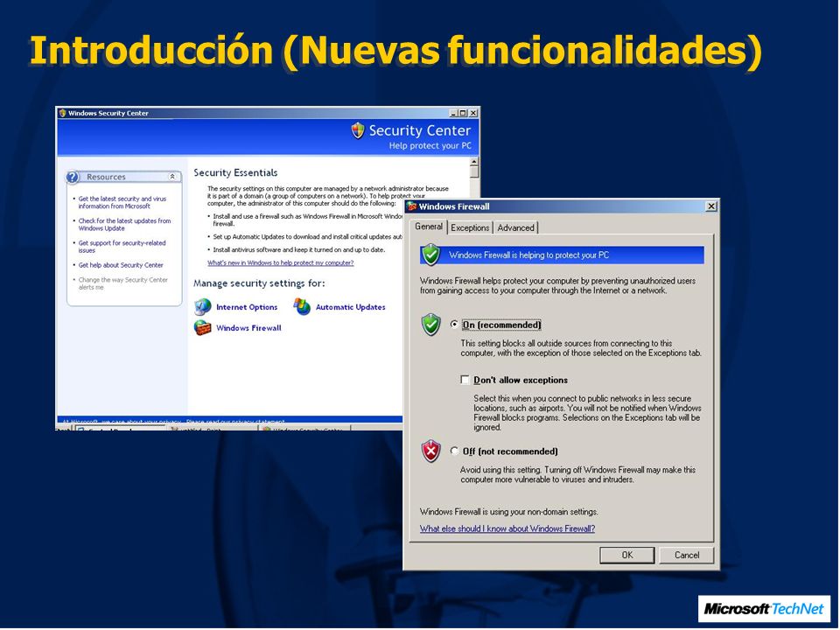Viewport: 840px width, 630px height.
Task: Open Internet Options globe icon
Action: coord(202,307)
